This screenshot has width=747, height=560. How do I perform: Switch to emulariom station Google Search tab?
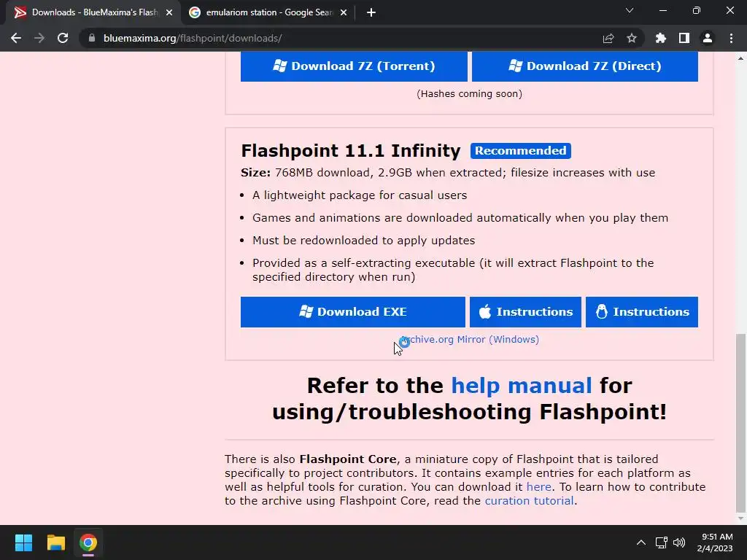268,12
